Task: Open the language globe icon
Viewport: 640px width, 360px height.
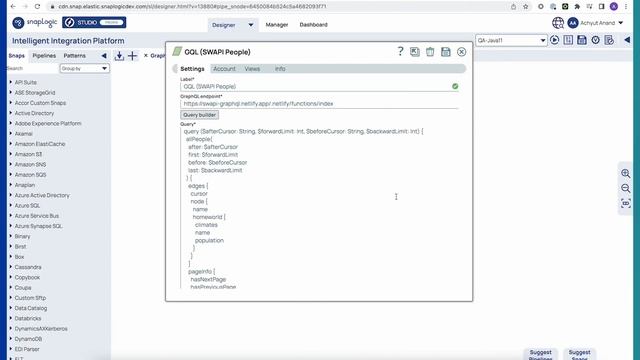Action: click(x=558, y=23)
